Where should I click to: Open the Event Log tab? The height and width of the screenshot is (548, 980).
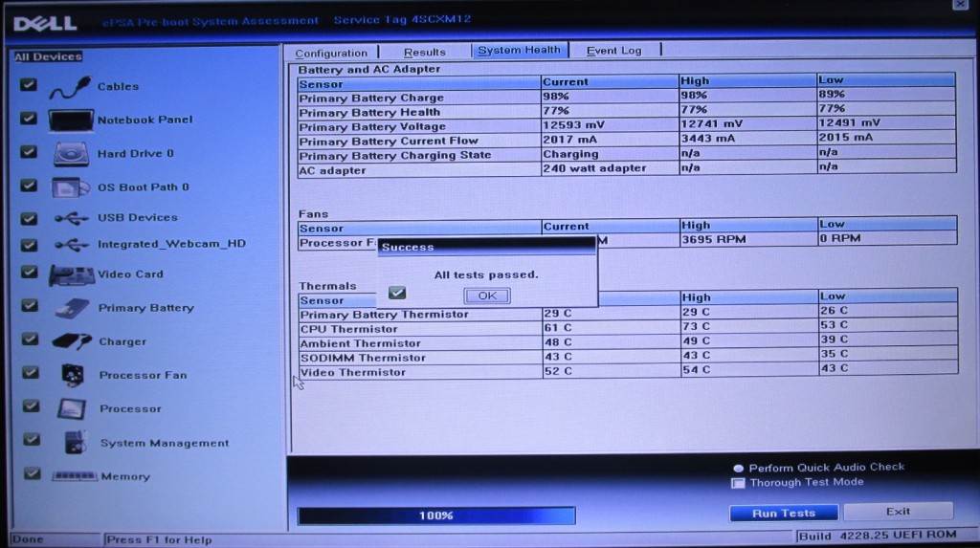(613, 51)
